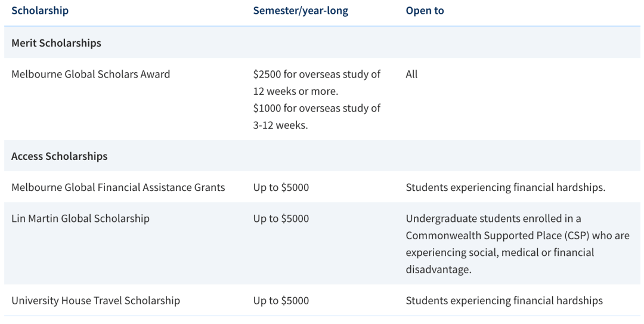Select the Merit Scholarships section heading
644x324 pixels.
click(x=56, y=43)
